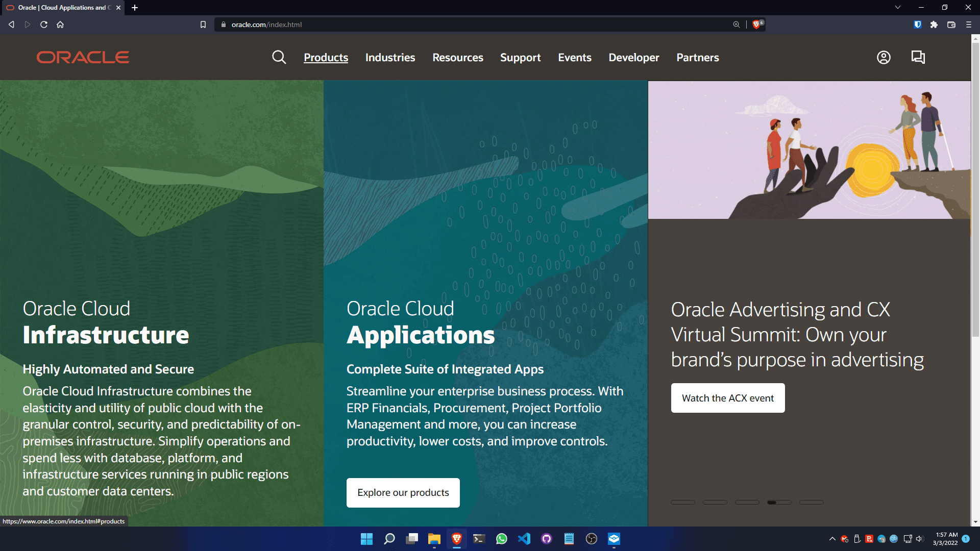Open the Support menu

(520, 58)
